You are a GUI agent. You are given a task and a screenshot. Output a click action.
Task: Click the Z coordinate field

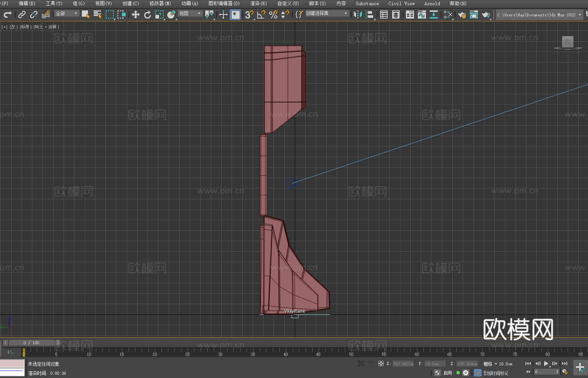467,364
